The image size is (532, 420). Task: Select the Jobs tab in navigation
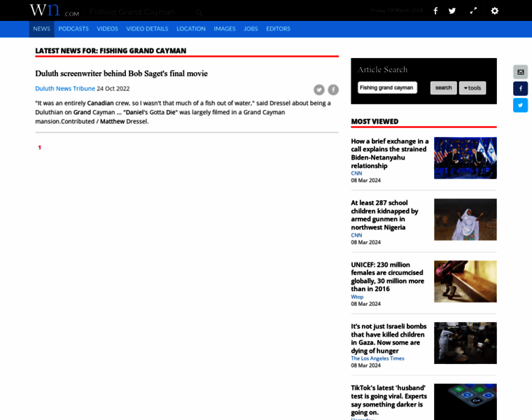(251, 29)
